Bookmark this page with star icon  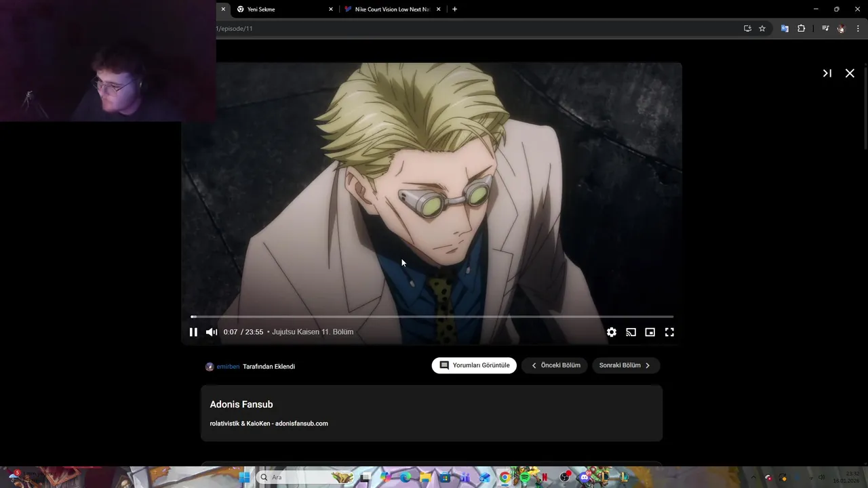[762, 28]
